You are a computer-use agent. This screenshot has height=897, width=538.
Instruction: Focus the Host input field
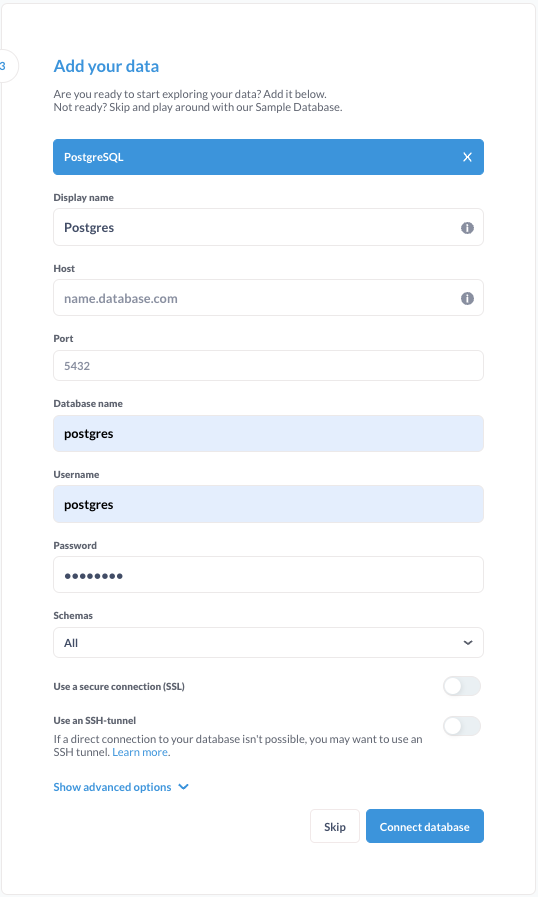click(268, 297)
